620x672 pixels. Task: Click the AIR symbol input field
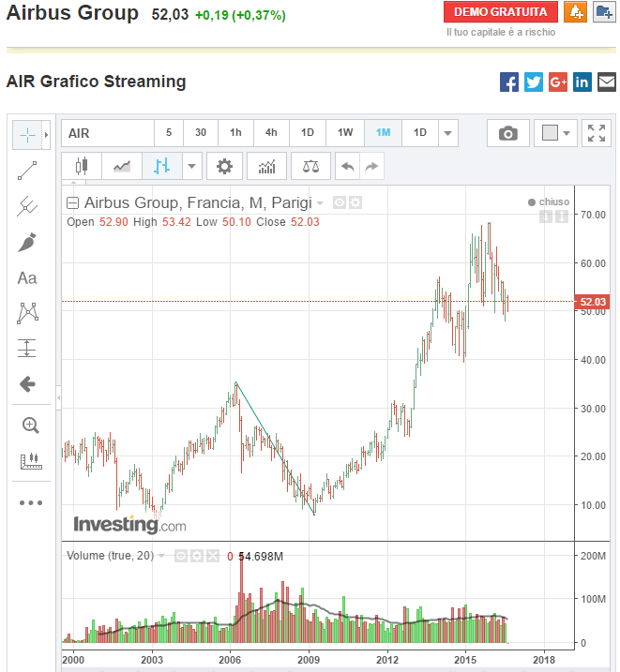(108, 133)
